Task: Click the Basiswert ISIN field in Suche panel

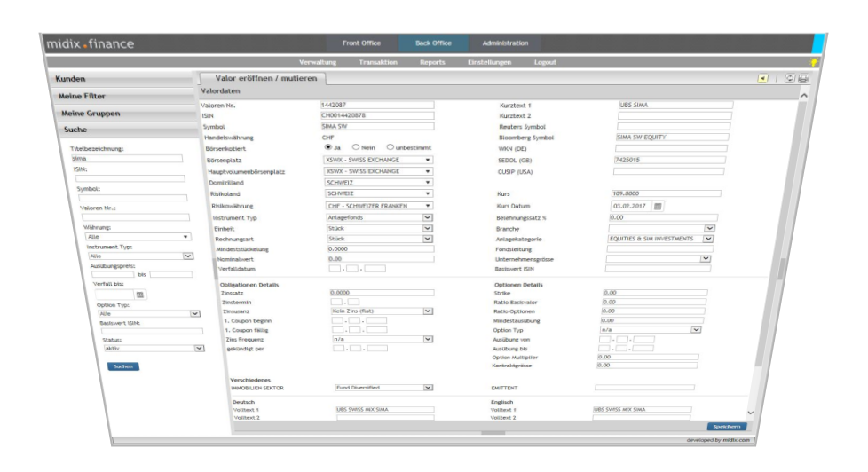Action: (152, 332)
